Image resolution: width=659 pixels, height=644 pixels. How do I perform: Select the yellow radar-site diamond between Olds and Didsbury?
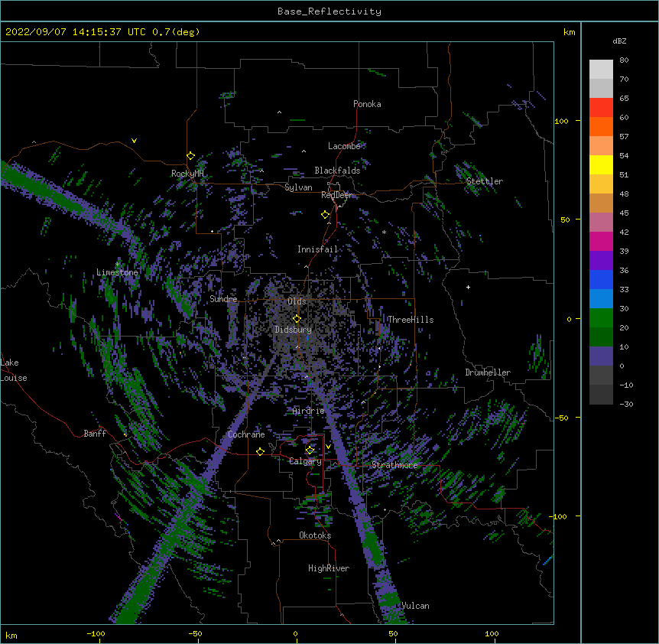click(x=297, y=319)
